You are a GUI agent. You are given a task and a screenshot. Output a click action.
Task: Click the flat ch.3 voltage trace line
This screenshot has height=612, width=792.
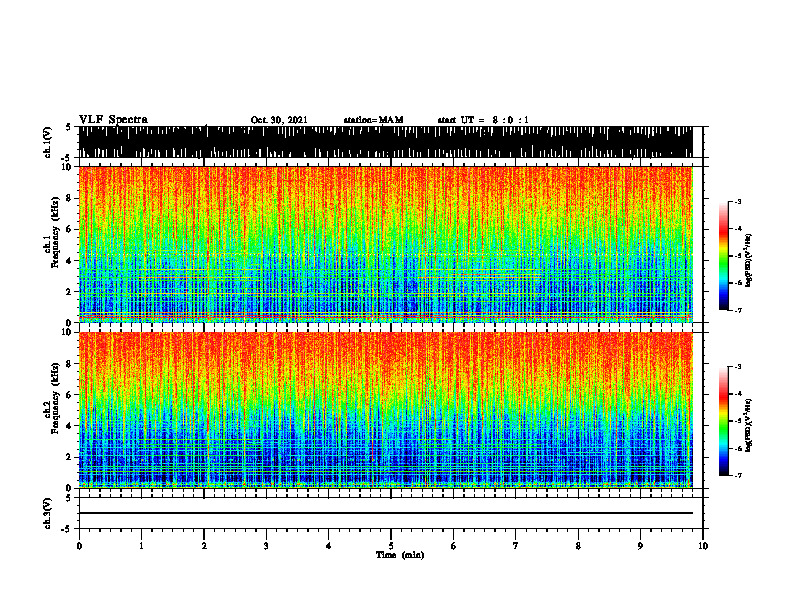385,513
